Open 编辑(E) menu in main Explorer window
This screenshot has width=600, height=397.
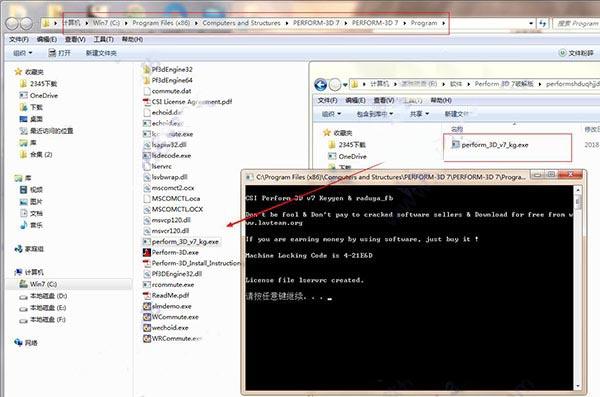(47, 39)
